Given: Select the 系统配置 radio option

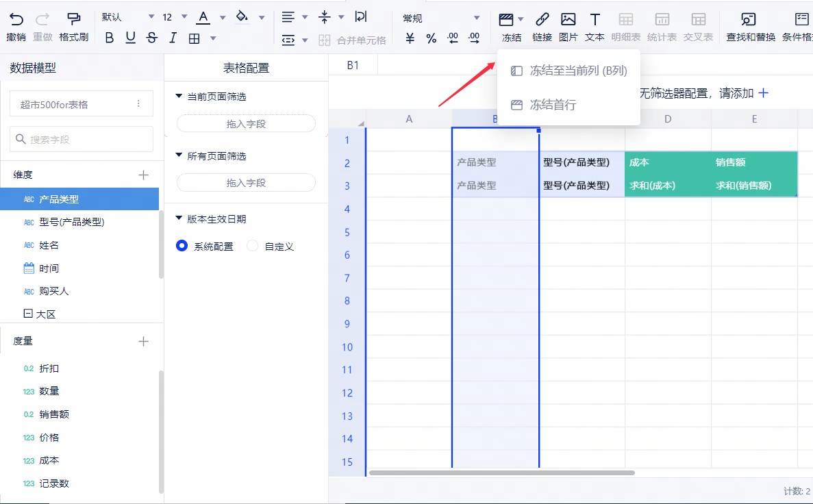Looking at the screenshot, I should coord(182,246).
